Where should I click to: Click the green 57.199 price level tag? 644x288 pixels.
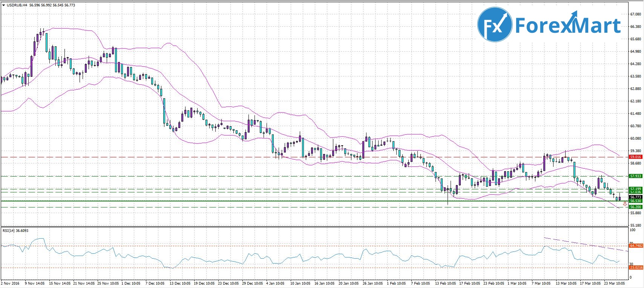(635, 188)
